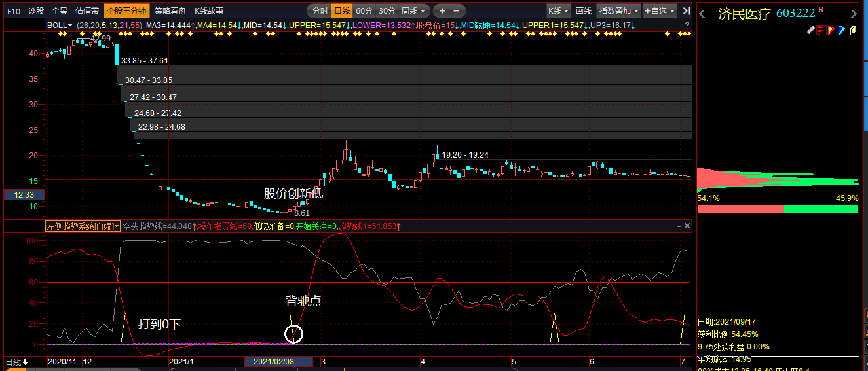Minimize the indicator sub-panel with dash icon

678,226
